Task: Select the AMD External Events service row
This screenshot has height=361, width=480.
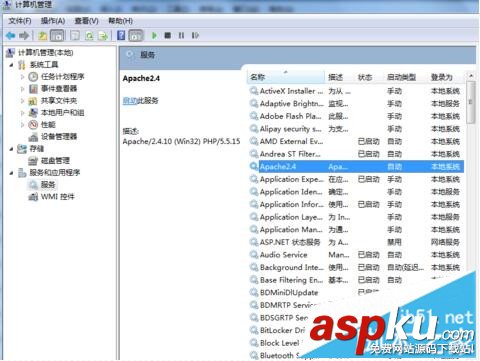Action: (x=356, y=142)
